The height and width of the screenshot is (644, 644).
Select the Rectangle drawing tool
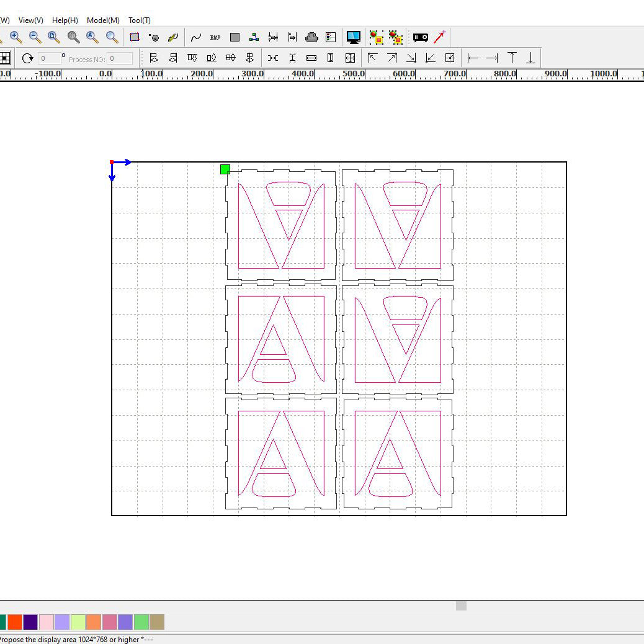pyautogui.click(x=235, y=37)
